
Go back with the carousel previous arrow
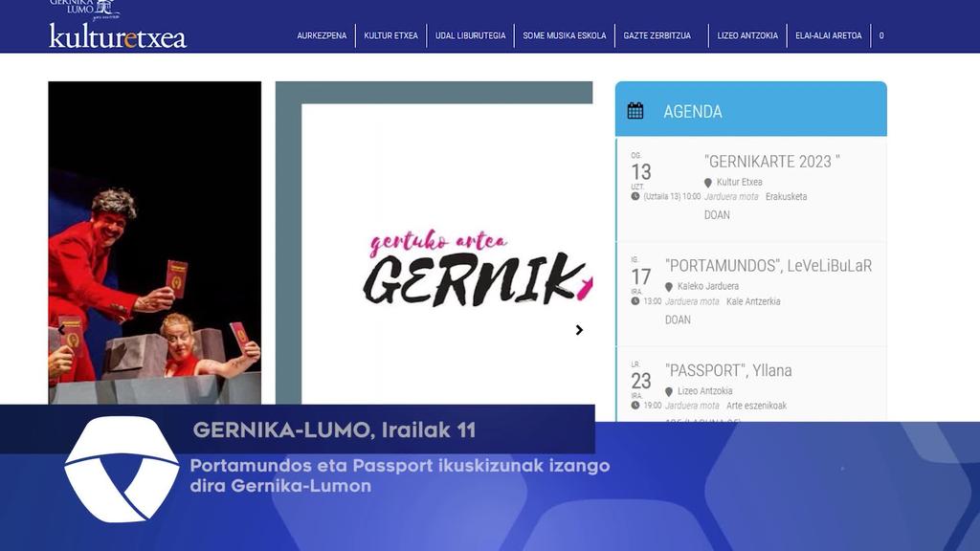tap(61, 330)
